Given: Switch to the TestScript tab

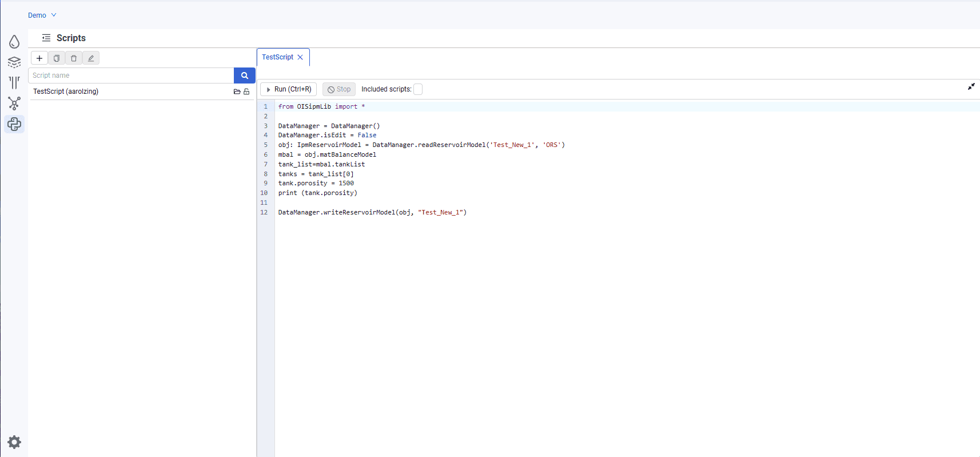Looking at the screenshot, I should tap(277, 57).
